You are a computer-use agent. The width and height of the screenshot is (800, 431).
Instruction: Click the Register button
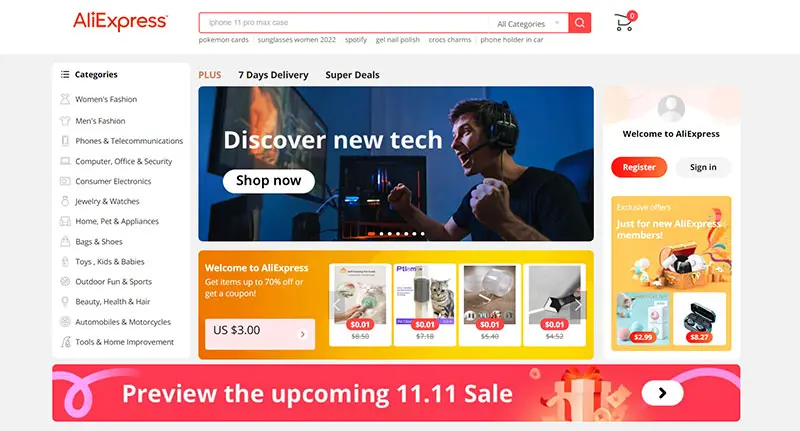(639, 167)
